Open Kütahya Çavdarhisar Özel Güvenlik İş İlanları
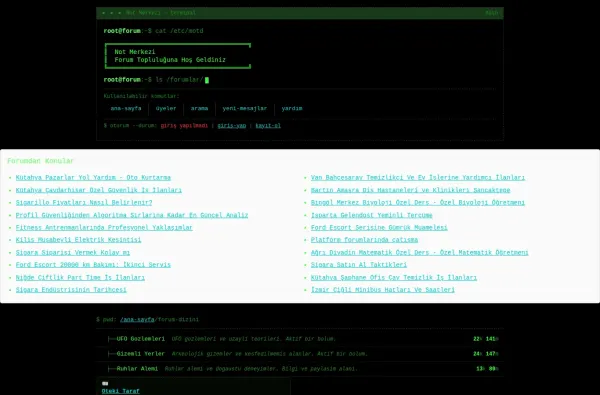The height and width of the screenshot is (395, 600). tap(98, 190)
